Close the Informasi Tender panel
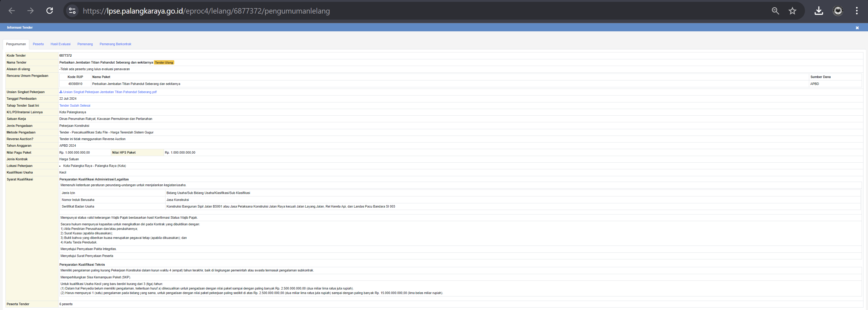Viewport: 868px width, 310px height. coord(857,28)
